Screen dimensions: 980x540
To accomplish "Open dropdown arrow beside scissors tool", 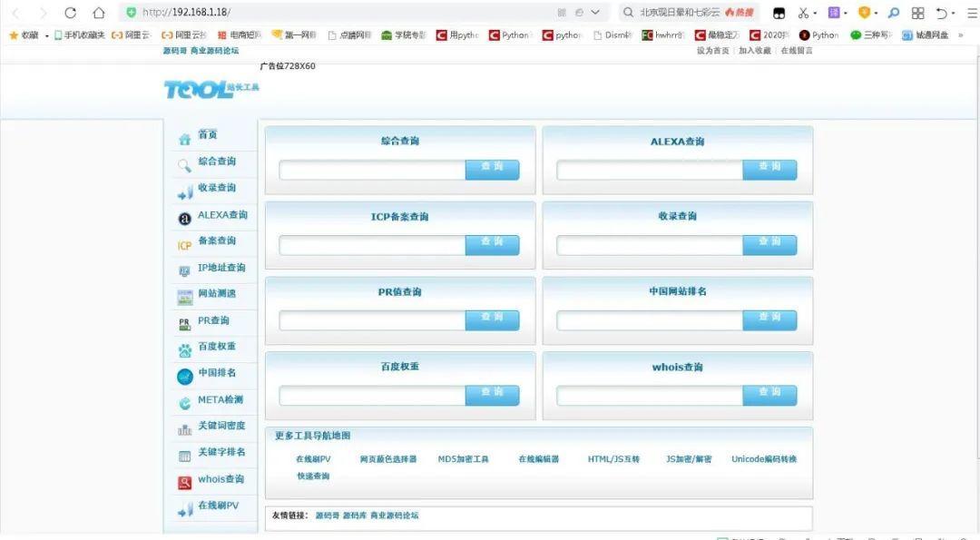I will point(815,13).
